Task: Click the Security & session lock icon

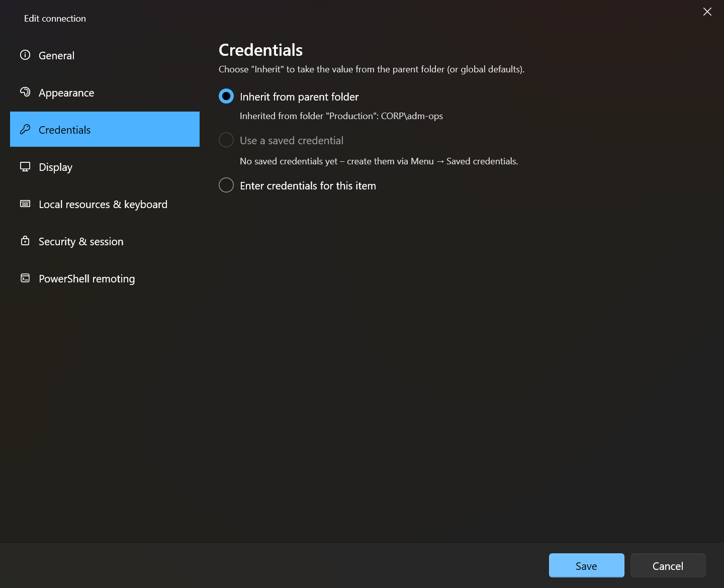Action: (x=25, y=241)
